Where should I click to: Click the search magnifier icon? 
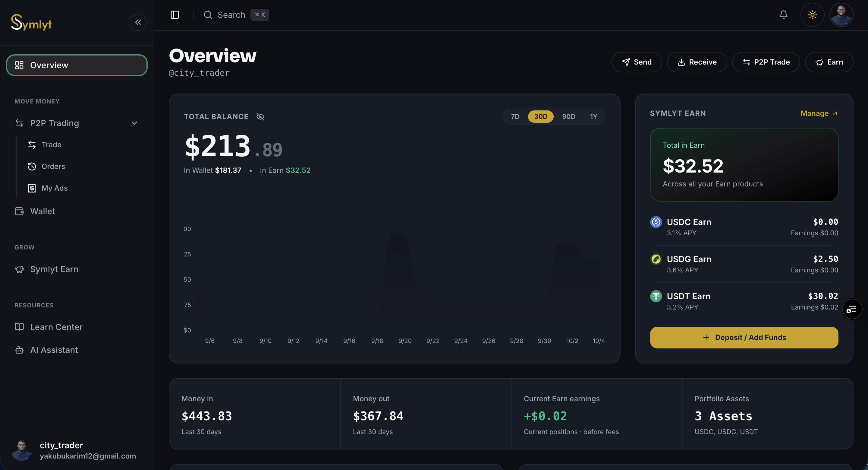point(208,15)
